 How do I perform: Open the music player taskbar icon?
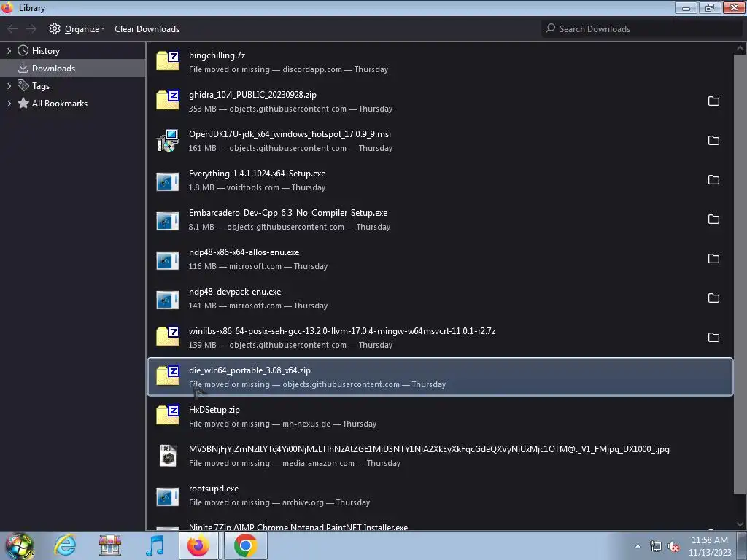click(155, 545)
